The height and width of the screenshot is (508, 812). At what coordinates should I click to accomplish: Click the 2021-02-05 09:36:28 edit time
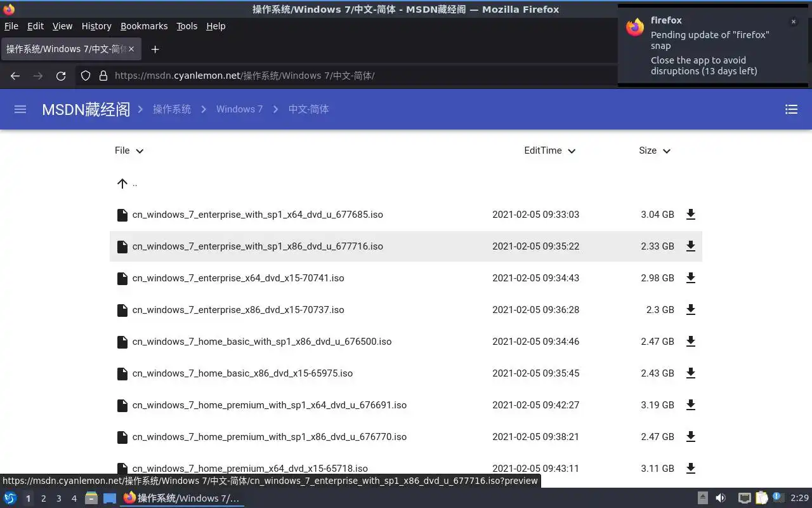click(536, 310)
